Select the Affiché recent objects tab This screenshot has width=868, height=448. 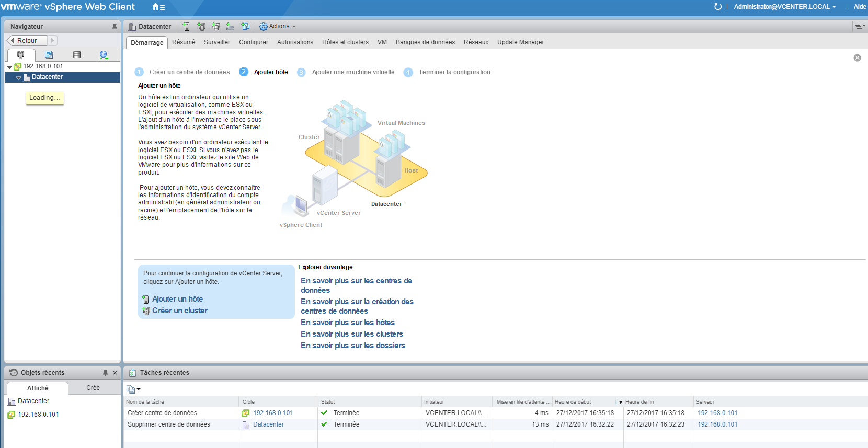click(x=38, y=388)
